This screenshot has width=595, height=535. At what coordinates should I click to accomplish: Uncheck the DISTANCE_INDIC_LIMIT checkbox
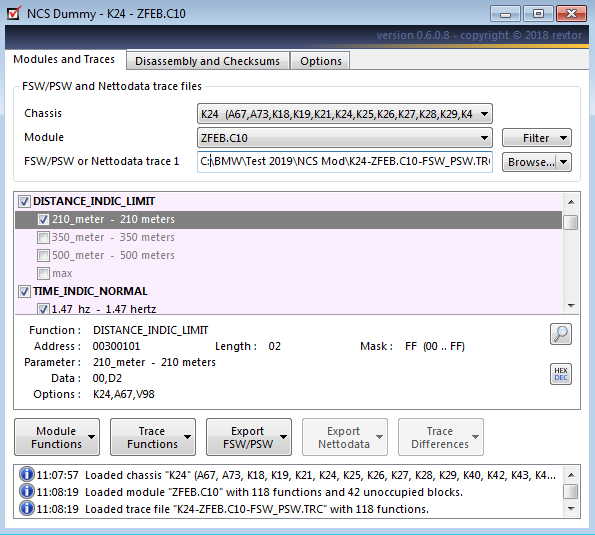pyautogui.click(x=24, y=201)
